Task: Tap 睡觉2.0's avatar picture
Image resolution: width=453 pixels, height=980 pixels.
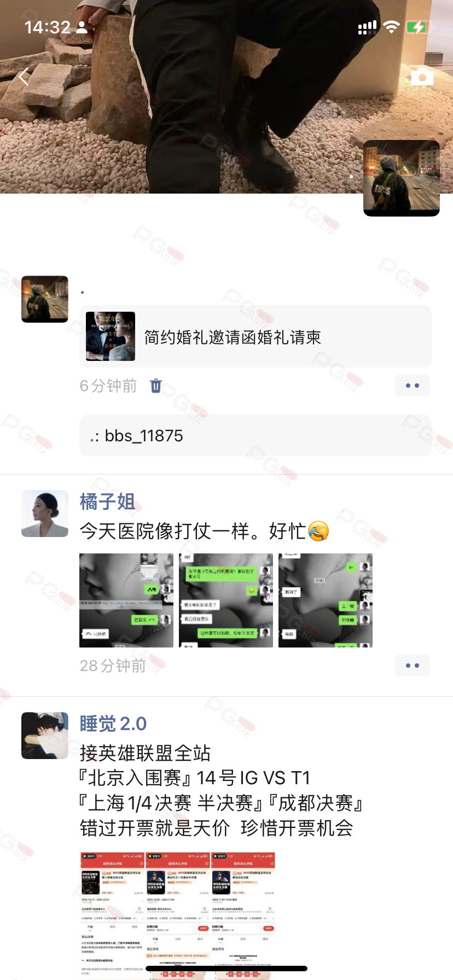Action: click(45, 736)
